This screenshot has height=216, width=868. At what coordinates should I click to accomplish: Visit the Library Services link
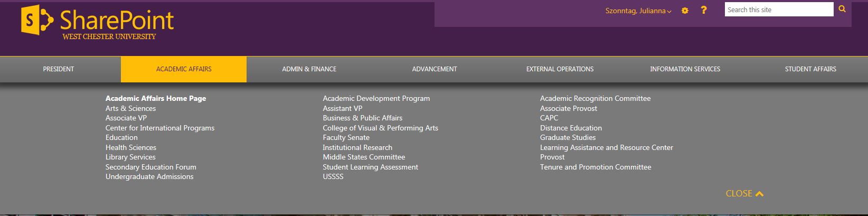[130, 157]
